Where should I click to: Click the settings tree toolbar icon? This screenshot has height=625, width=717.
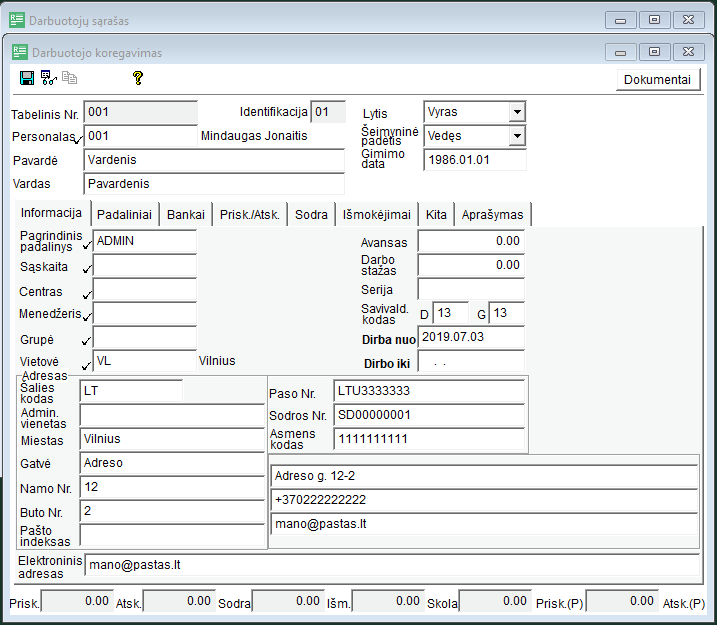tap(48, 78)
